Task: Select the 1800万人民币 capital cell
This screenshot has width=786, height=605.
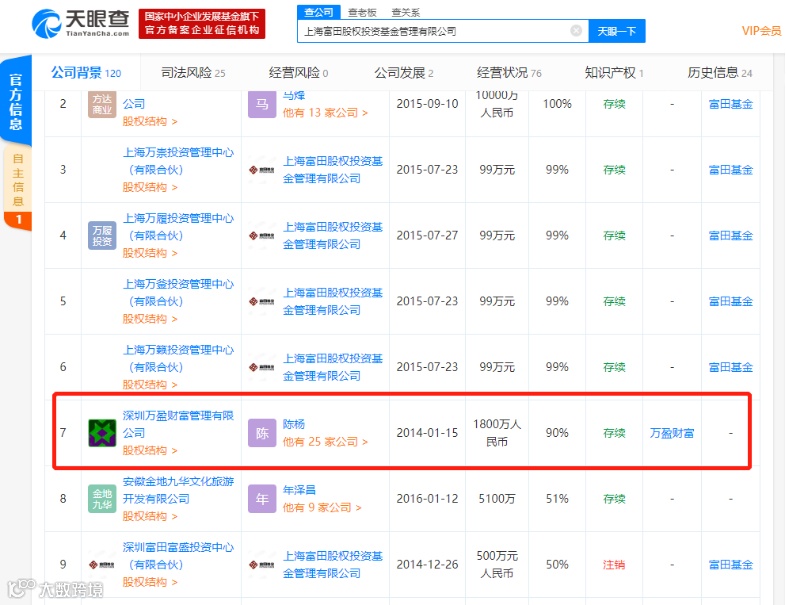Action: point(497,433)
